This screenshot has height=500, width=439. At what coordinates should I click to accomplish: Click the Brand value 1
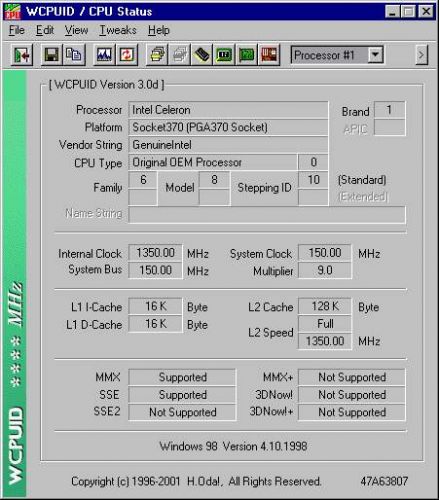tap(389, 110)
